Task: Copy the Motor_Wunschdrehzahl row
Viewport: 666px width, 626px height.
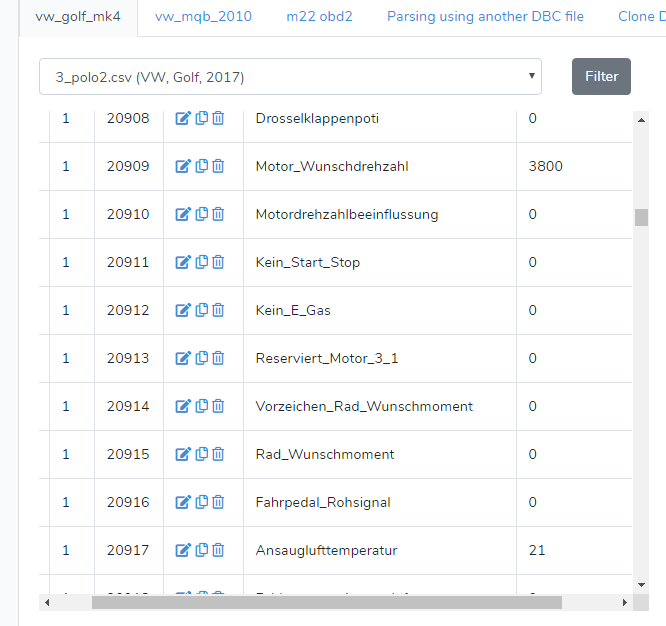Action: tap(201, 166)
